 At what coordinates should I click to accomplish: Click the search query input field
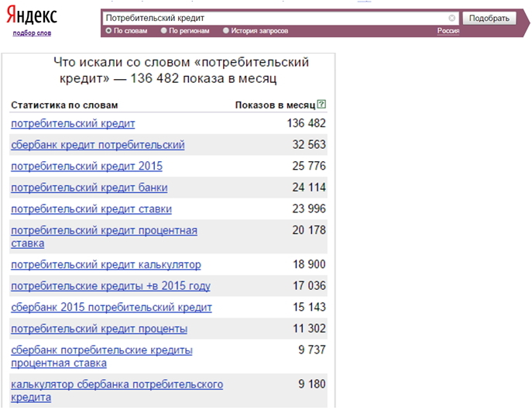click(275, 18)
